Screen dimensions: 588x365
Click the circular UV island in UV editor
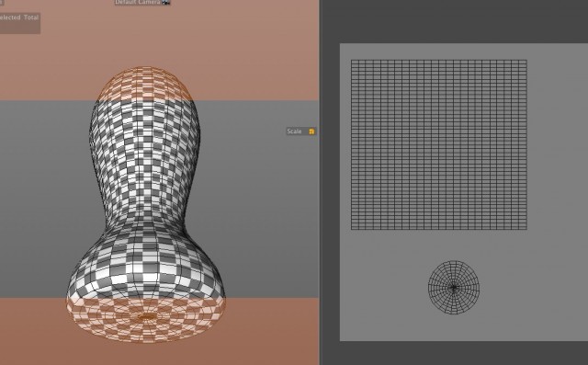tap(454, 288)
